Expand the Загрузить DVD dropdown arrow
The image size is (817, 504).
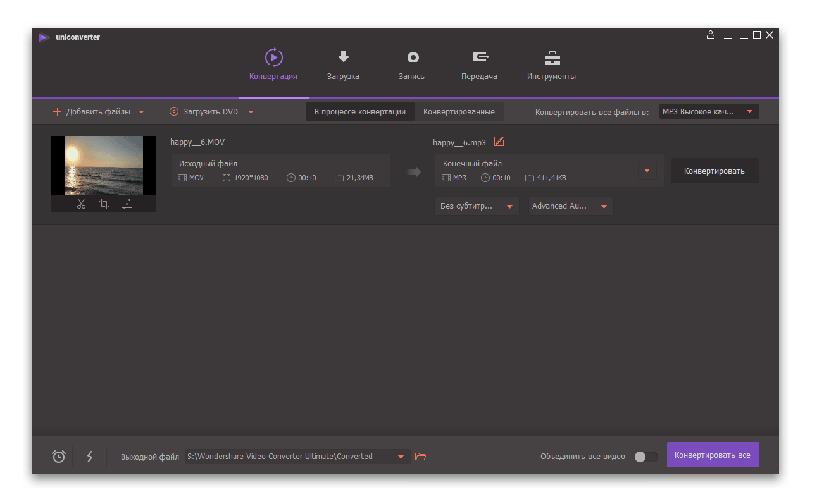coord(251,112)
